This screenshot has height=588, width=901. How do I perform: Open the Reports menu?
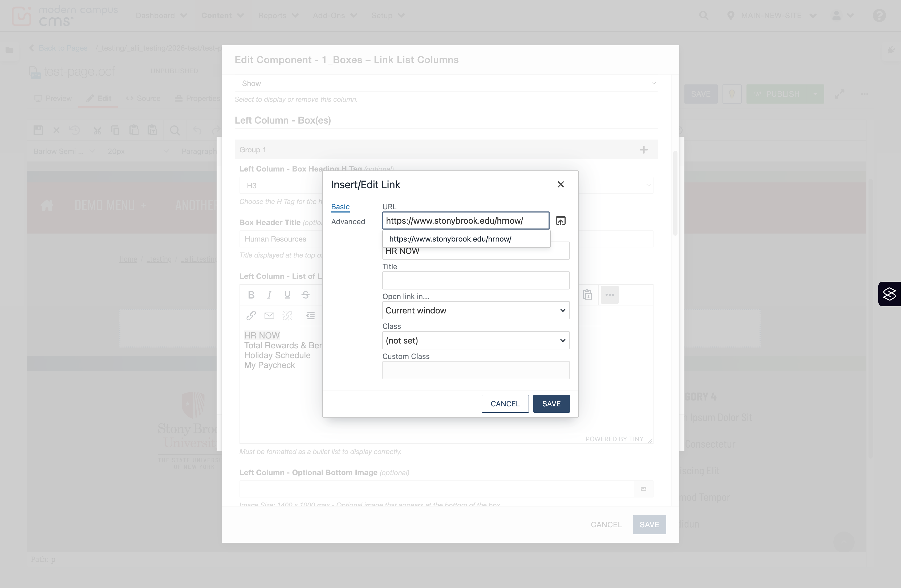(x=278, y=15)
